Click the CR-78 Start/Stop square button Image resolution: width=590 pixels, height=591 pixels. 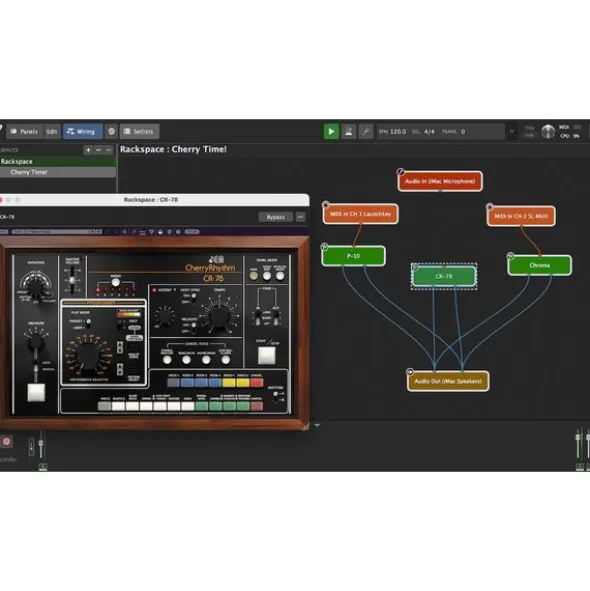tap(267, 355)
